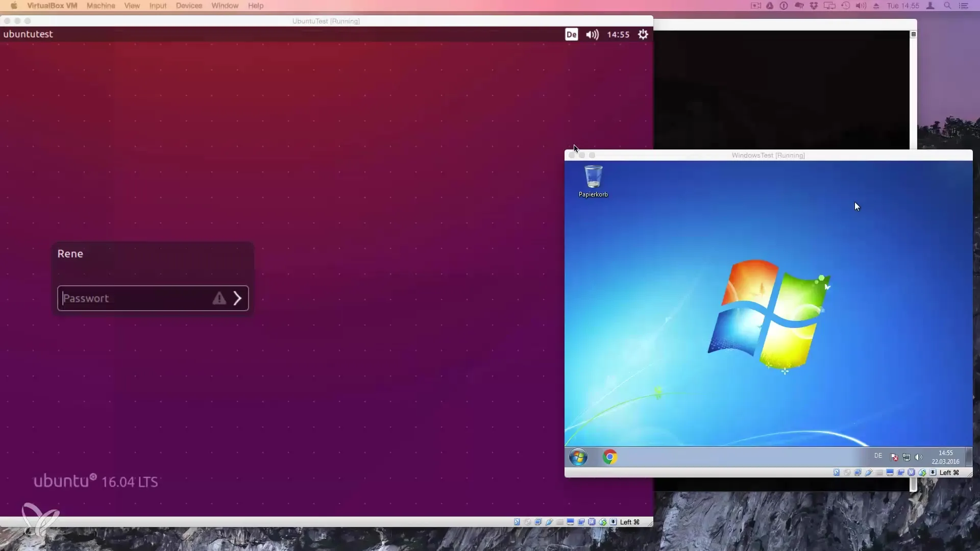Image resolution: width=980 pixels, height=551 pixels.
Task: Open the network indicator in UbuntuTest status bar
Action: 538,522
